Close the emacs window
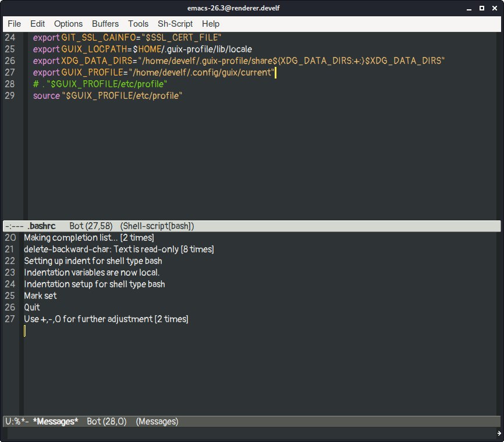Viewport: 504px width, 442px height. click(495, 8)
